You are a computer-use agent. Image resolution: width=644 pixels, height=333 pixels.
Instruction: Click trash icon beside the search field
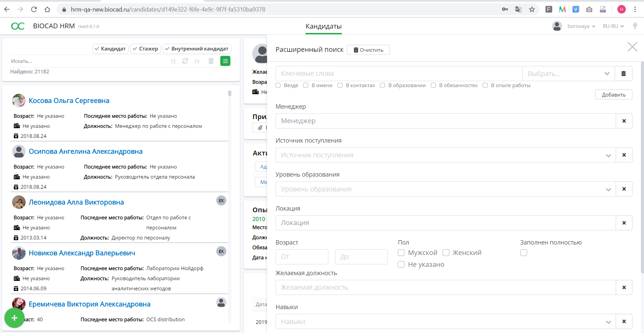(211, 61)
